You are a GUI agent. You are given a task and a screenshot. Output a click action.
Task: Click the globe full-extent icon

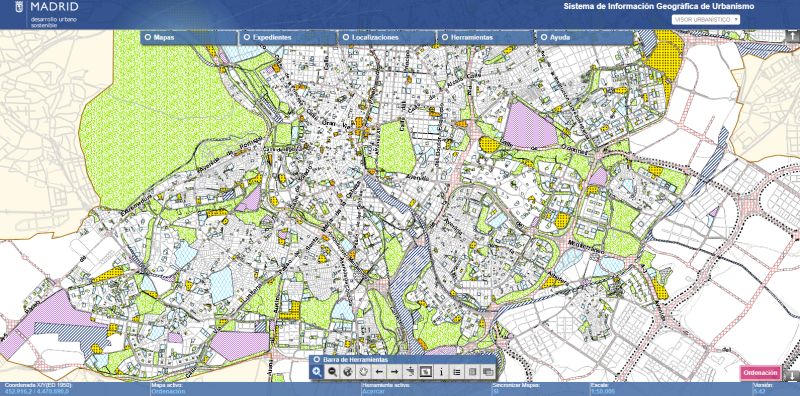pos(348,372)
